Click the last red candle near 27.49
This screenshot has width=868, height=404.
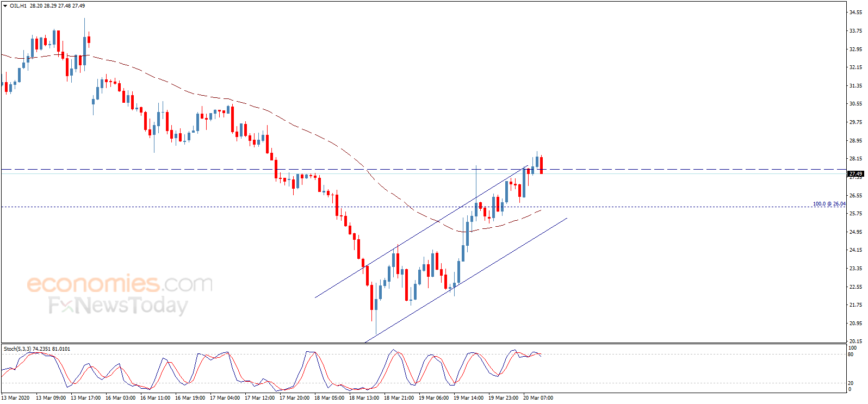(x=541, y=165)
